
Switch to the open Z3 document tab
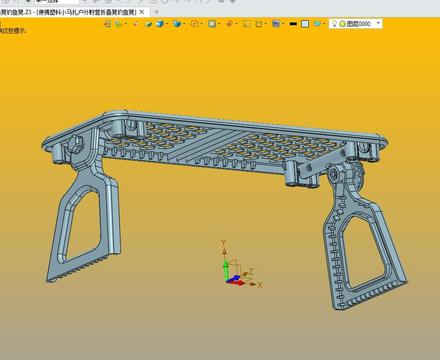tap(68, 12)
